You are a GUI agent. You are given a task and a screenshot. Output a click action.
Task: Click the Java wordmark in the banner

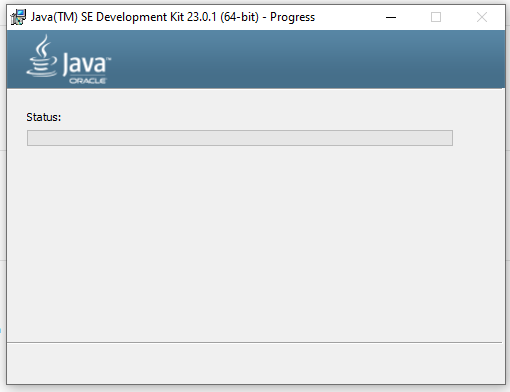tap(85, 63)
